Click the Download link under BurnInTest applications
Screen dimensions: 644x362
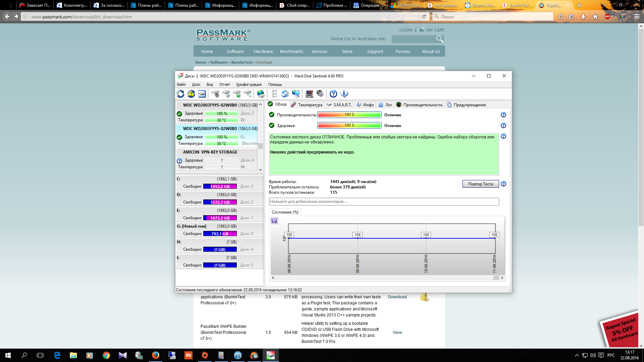397,297
